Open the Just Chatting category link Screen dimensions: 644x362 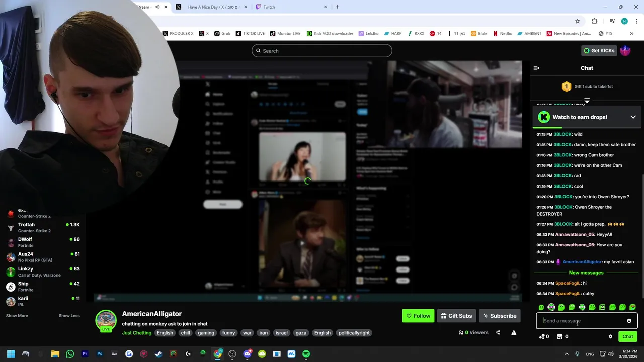[x=137, y=333]
